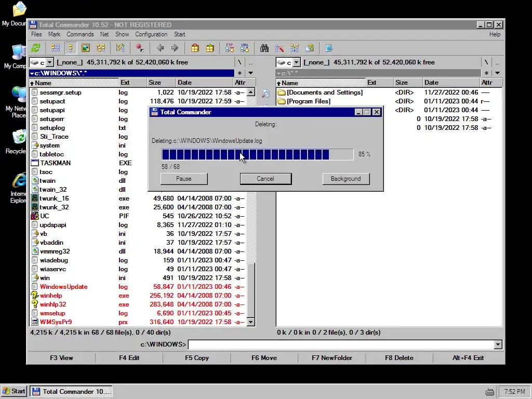Expand right panel directory history arrow
The height and width of the screenshot is (399, 532).
pyautogui.click(x=497, y=73)
